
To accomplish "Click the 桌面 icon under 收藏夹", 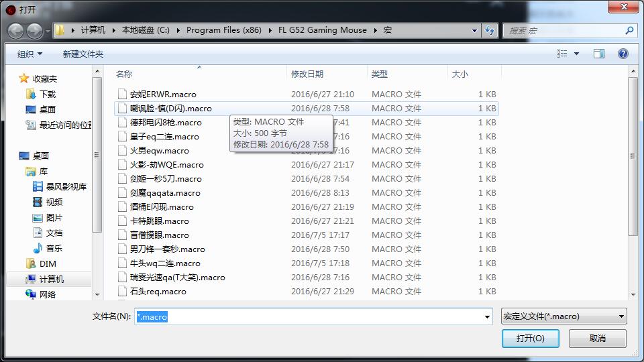I will pos(31,109).
